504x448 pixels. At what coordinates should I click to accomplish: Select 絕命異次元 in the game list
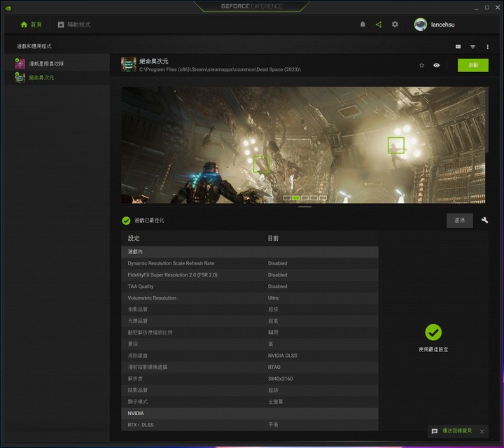(57, 78)
